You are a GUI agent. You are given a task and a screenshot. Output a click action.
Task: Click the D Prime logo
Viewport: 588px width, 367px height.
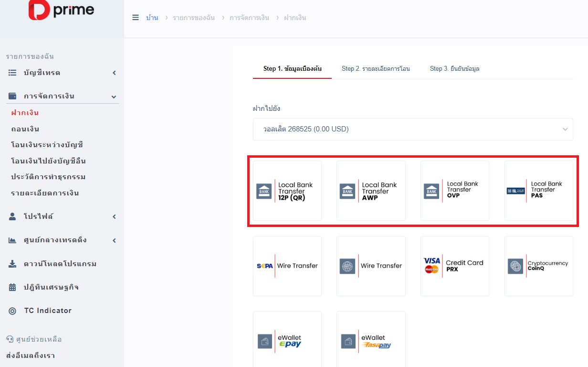[61, 11]
